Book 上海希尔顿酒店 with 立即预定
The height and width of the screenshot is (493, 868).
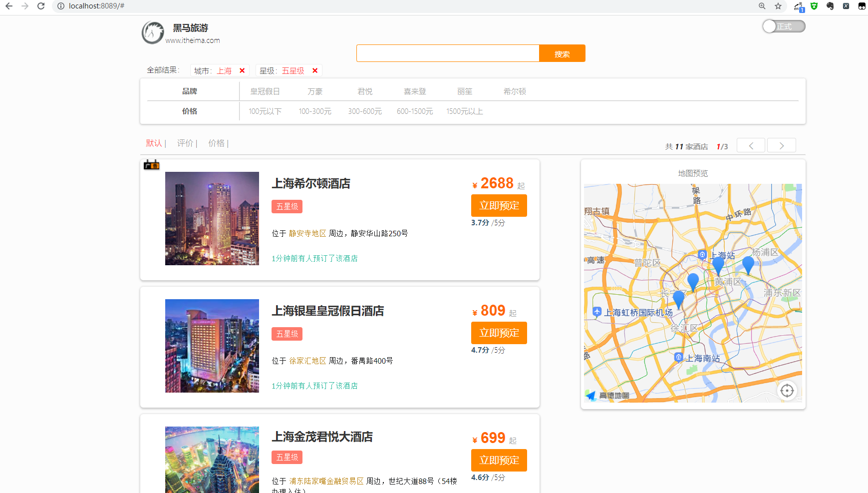click(499, 205)
